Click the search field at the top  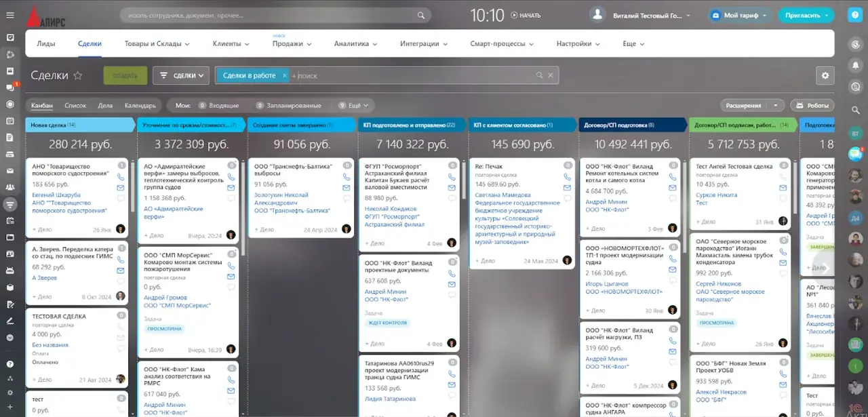(x=275, y=15)
